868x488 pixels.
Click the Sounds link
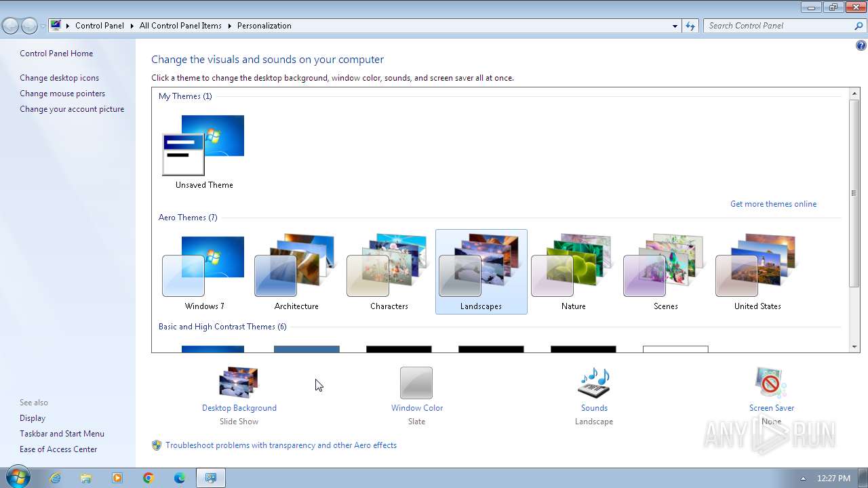(x=594, y=408)
